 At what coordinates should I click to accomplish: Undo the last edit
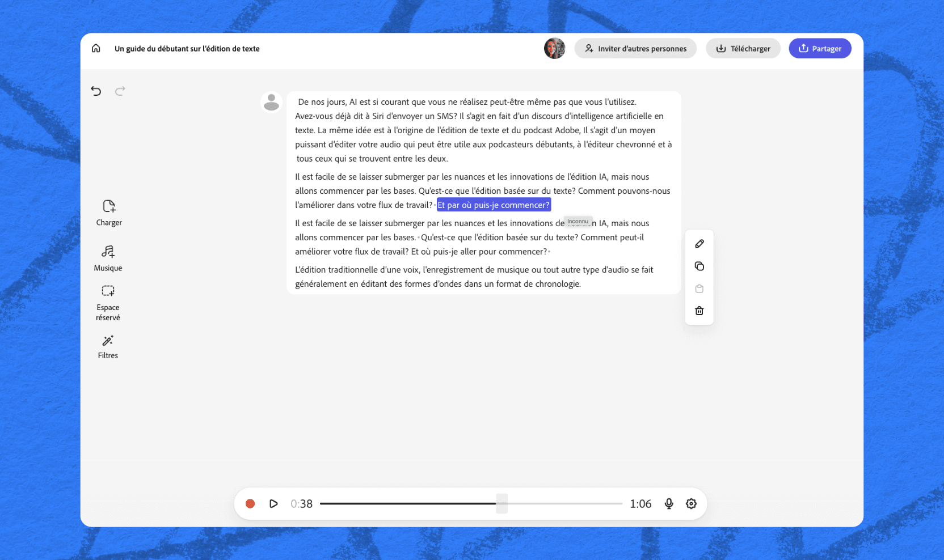pos(96,91)
